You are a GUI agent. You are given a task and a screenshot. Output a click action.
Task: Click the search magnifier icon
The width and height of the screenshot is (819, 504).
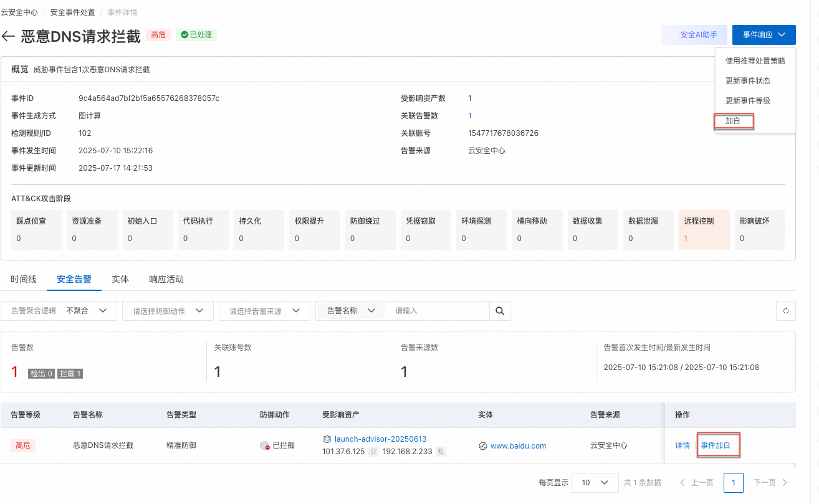click(x=499, y=310)
